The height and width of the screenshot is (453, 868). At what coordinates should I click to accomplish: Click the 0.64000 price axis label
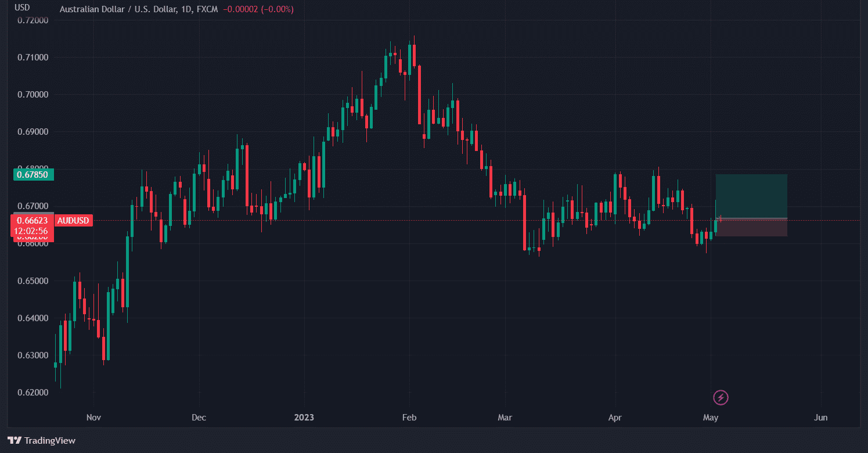coord(33,318)
